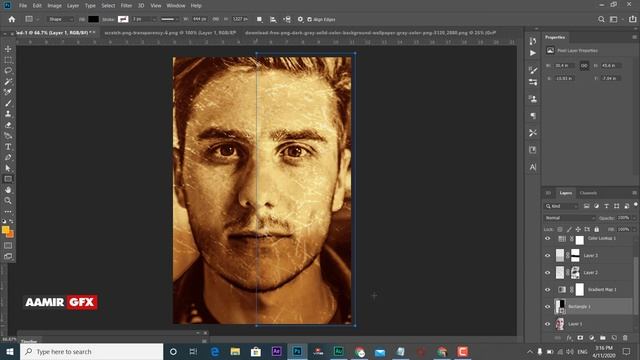Click the Home icon in options bar

pyautogui.click(x=12, y=19)
